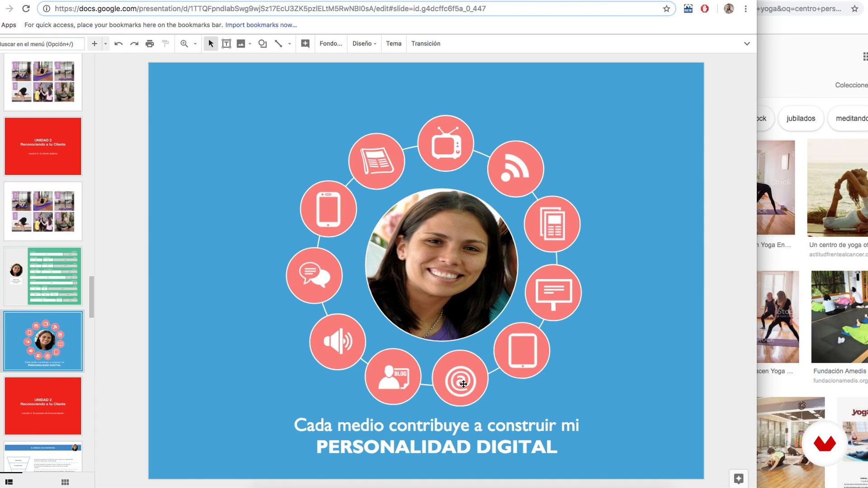Go forward in the browser
This screenshot has height=488, width=868.
coord(9,9)
